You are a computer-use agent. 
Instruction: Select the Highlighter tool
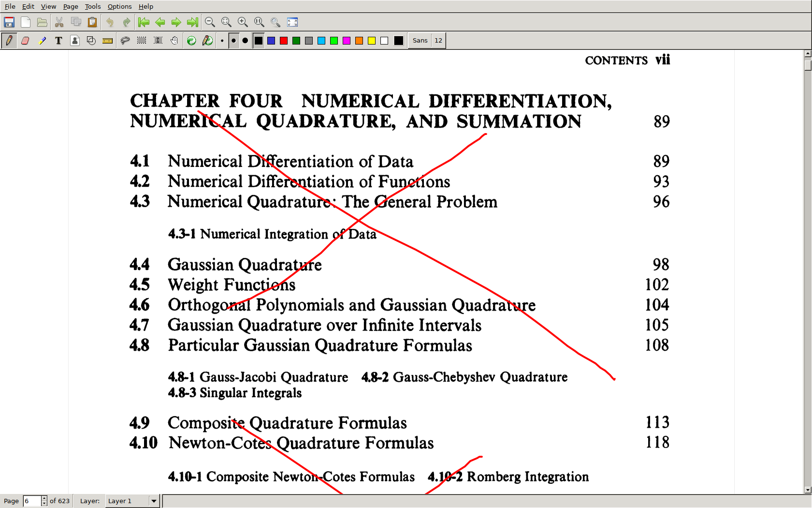click(x=42, y=41)
